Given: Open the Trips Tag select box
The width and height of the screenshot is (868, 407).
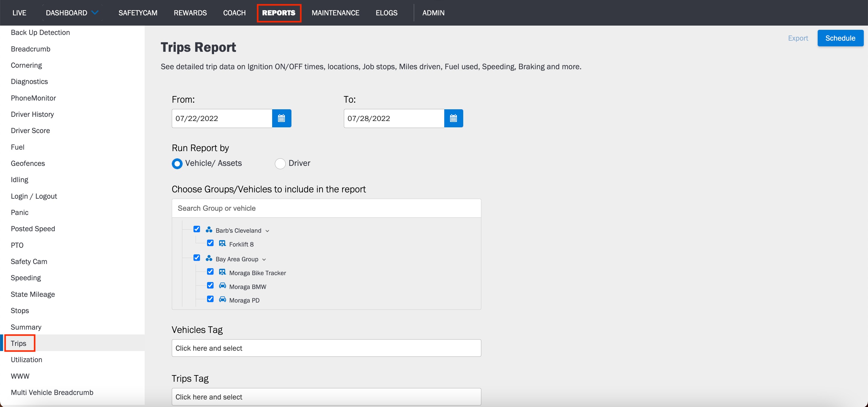Looking at the screenshot, I should (326, 397).
